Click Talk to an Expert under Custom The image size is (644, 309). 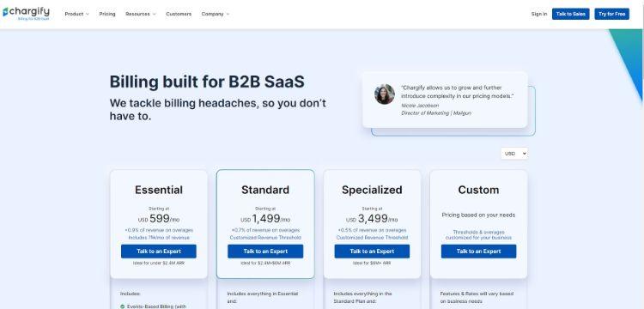click(x=478, y=251)
